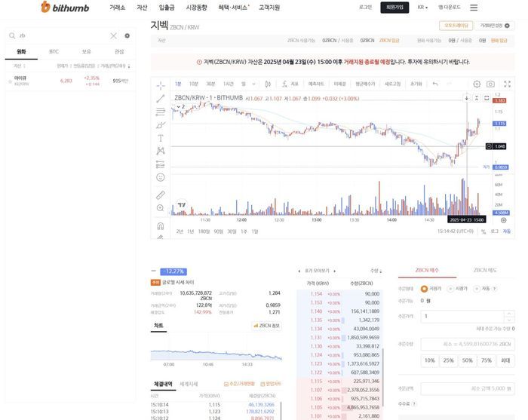Open the hamburger menu in the top bar
Viewport: 528px width, 420px height.
[x=474, y=8]
